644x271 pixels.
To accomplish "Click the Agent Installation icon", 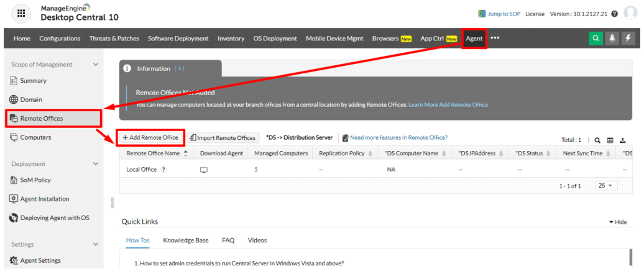I will pos(13,199).
